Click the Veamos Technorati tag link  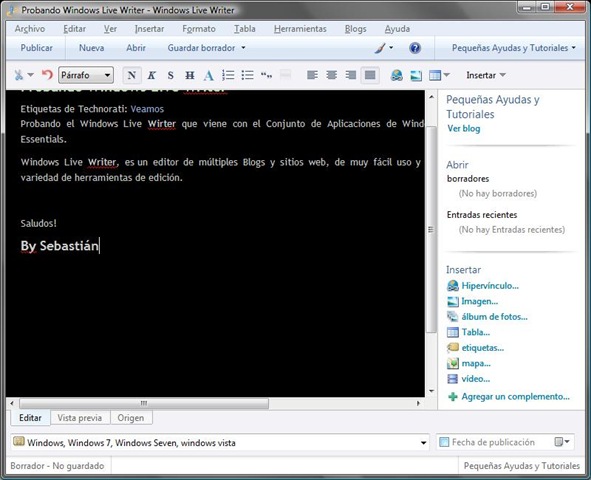tap(147, 109)
